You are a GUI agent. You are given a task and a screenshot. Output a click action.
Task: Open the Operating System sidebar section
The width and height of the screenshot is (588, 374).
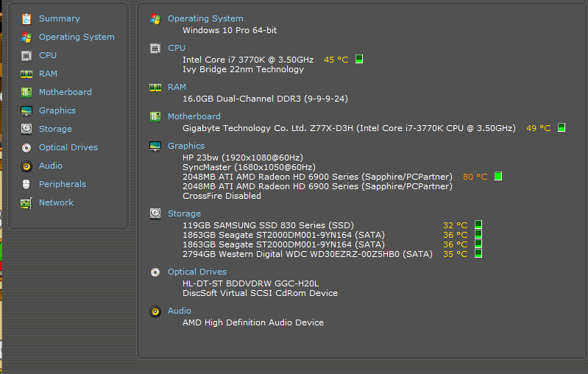coord(77,37)
